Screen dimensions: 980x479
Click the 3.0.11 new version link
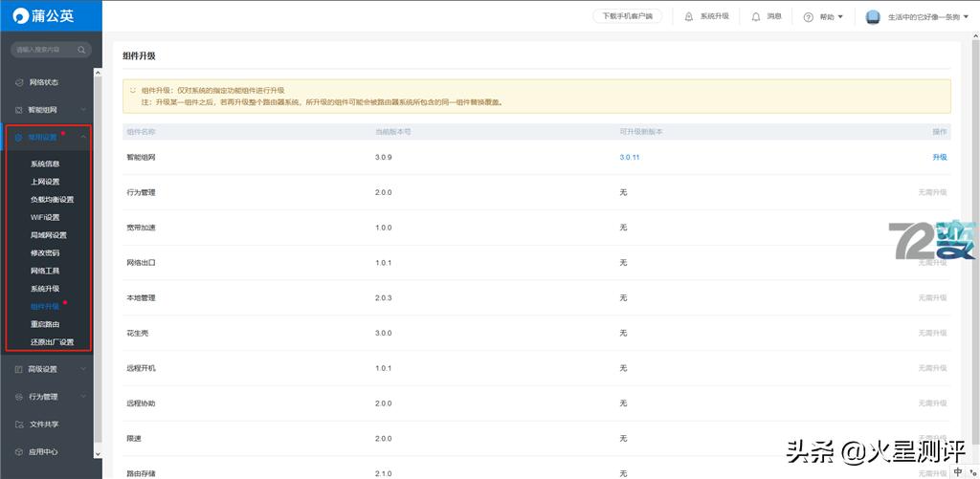630,158
